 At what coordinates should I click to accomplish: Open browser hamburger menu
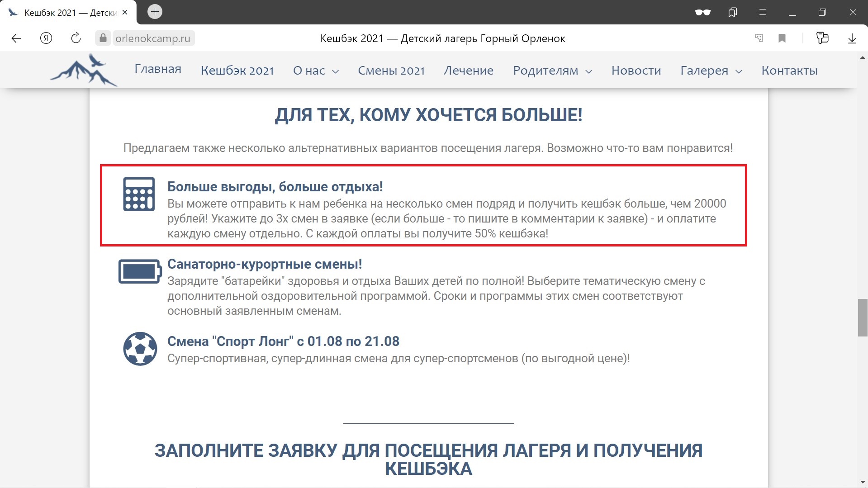click(x=763, y=12)
